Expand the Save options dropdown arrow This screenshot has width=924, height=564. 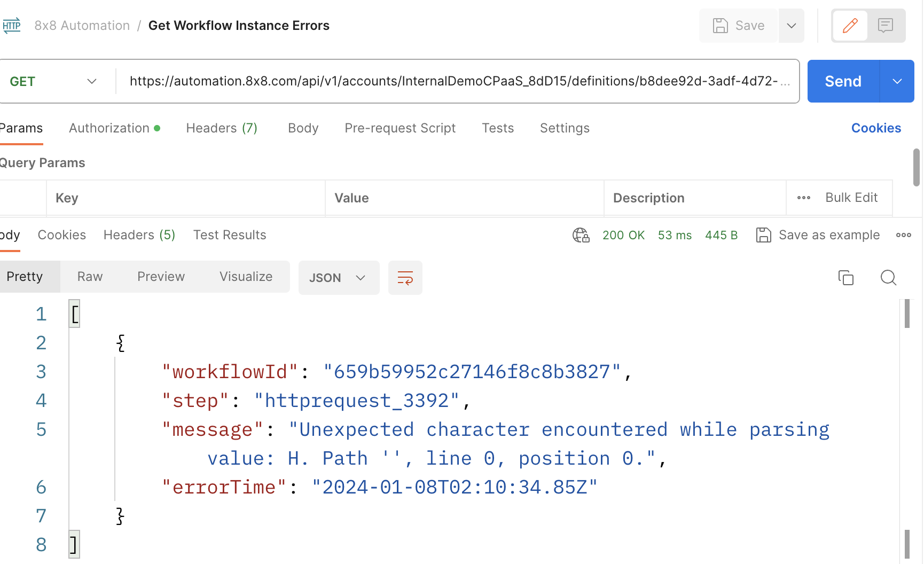[x=791, y=26]
